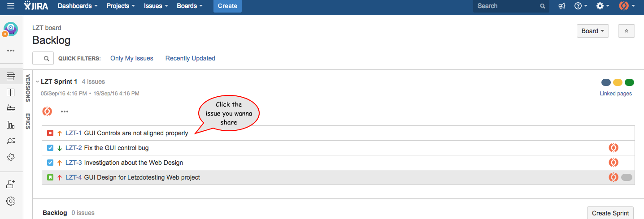Open the hamburger menu in top bar
The image size is (644, 219).
pos(11,6)
